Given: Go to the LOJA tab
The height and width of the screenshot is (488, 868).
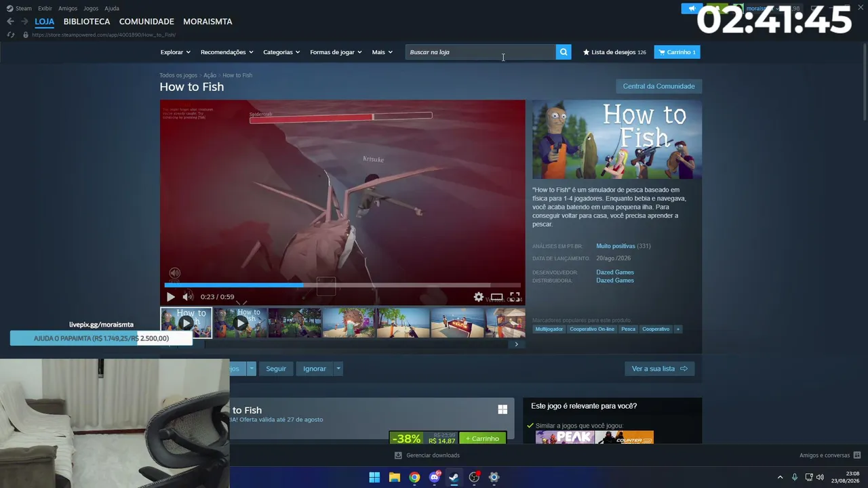Looking at the screenshot, I should [x=45, y=22].
